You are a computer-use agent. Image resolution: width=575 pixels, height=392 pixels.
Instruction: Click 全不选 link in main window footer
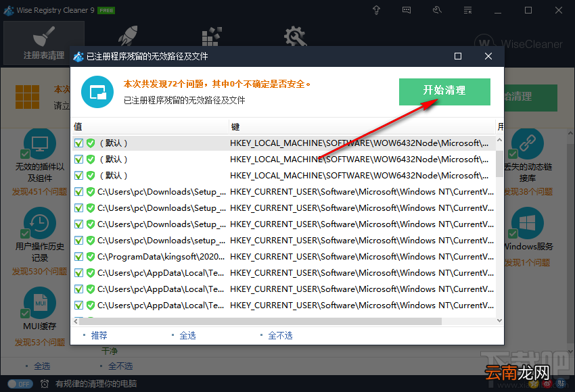[120, 366]
